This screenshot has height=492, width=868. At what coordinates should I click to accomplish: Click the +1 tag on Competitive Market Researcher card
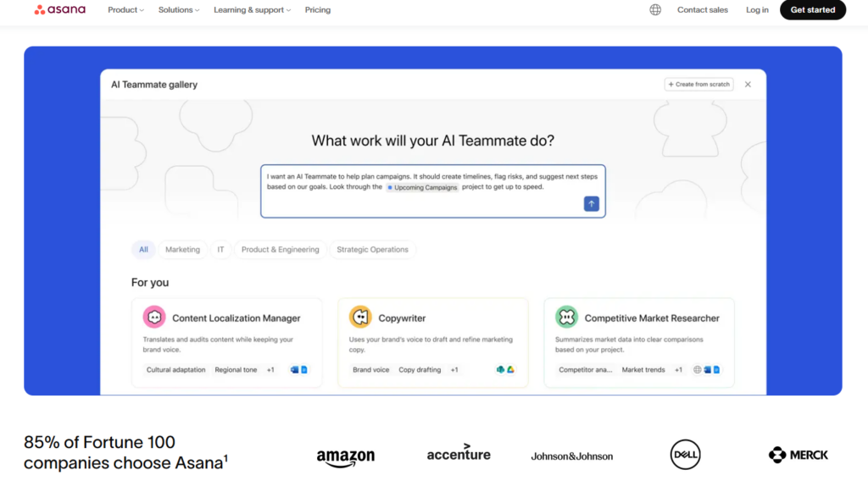(679, 370)
